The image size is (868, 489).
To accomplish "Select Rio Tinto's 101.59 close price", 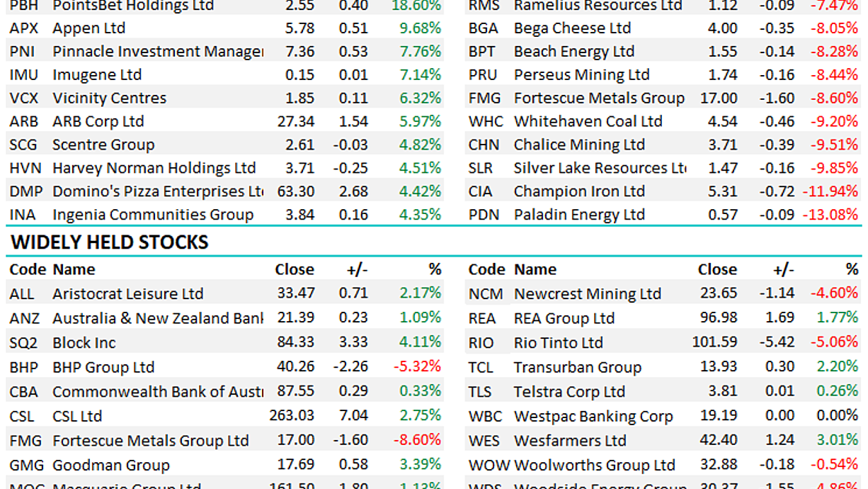I will click(714, 342).
